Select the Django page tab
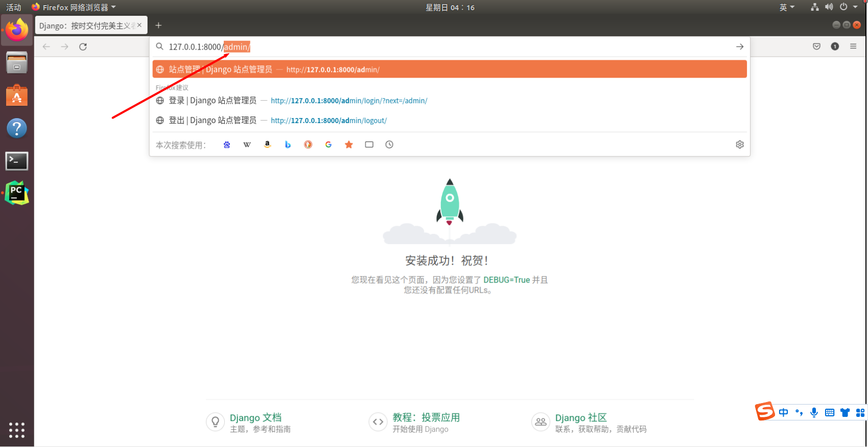Image resolution: width=868 pixels, height=447 pixels. (91, 26)
